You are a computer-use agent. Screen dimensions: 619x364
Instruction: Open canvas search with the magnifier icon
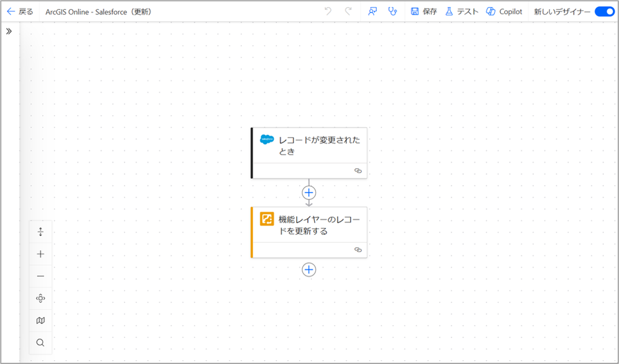(40, 342)
